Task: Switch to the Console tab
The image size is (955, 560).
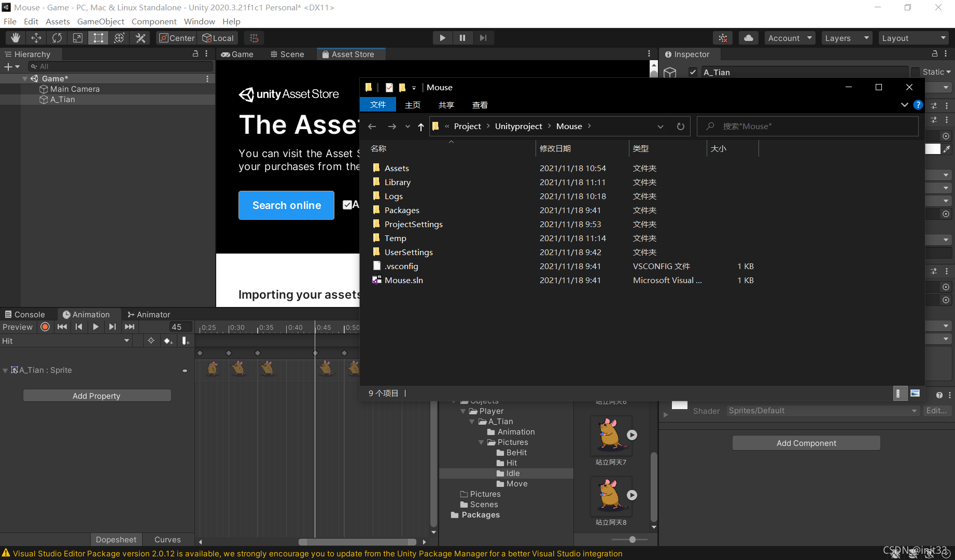Action: point(25,314)
